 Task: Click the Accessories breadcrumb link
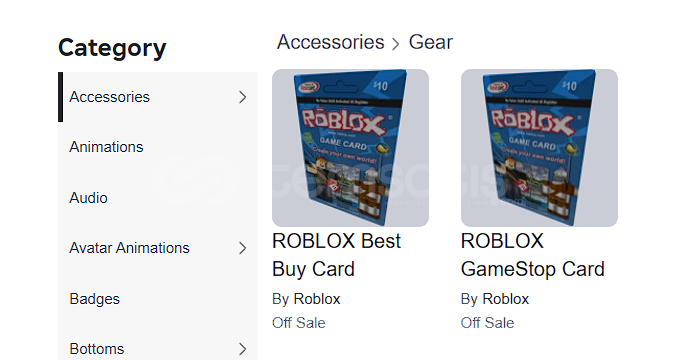click(331, 43)
